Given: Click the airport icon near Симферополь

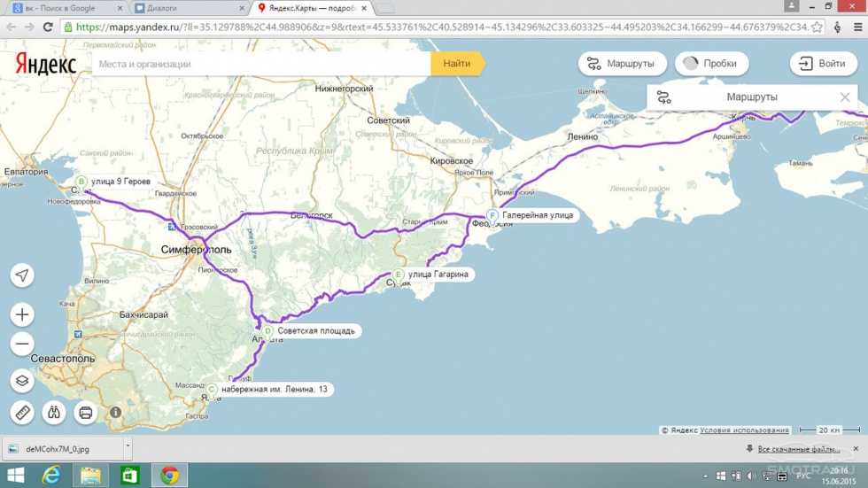Looking at the screenshot, I should pyautogui.click(x=172, y=227).
